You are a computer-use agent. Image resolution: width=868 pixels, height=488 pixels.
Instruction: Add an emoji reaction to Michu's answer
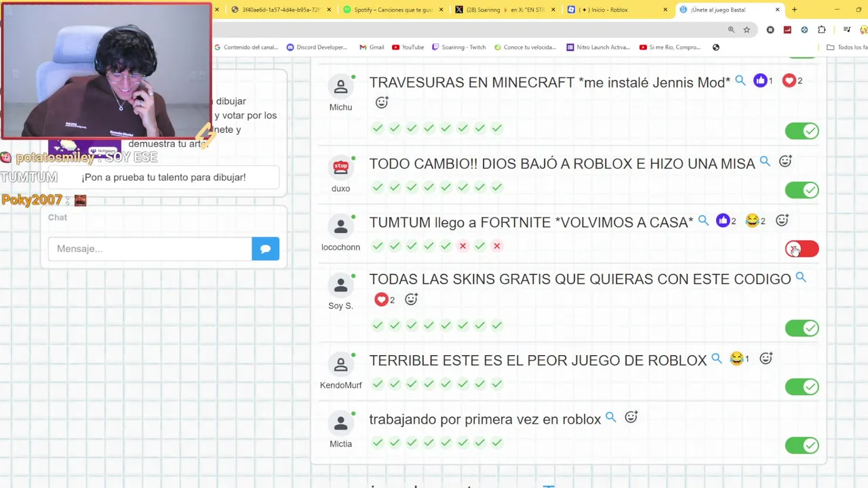pyautogui.click(x=382, y=102)
